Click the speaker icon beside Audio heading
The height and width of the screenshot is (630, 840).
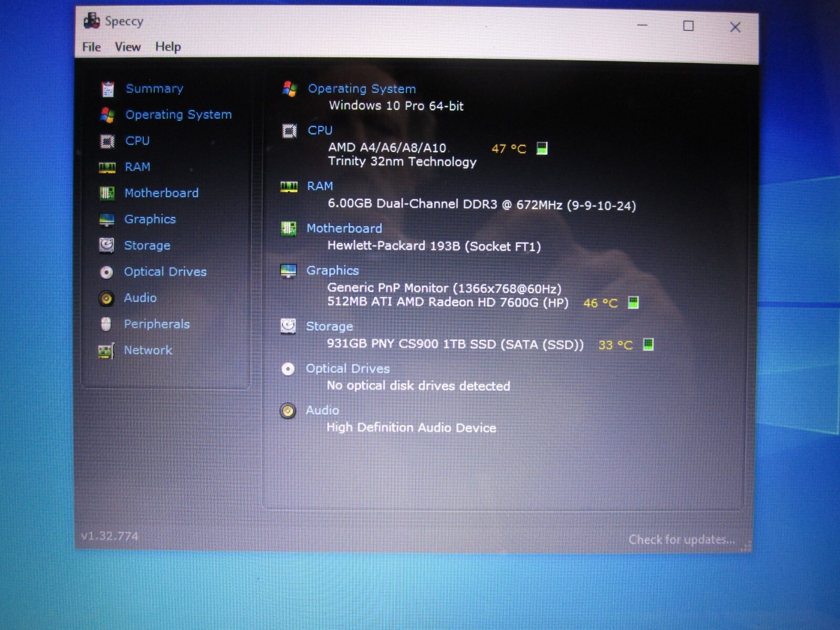[x=288, y=411]
